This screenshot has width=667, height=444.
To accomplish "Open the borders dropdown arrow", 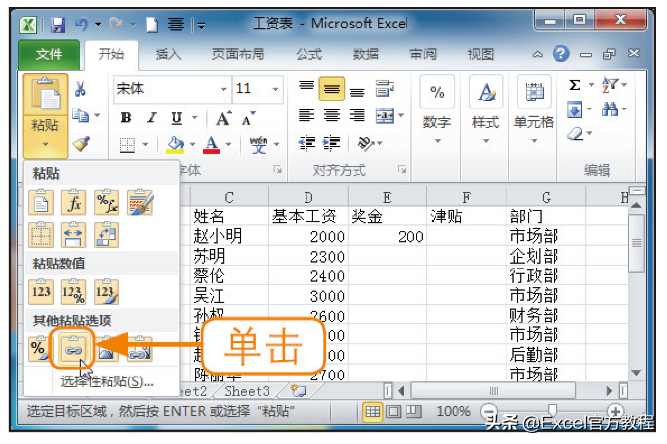I will coord(145,144).
